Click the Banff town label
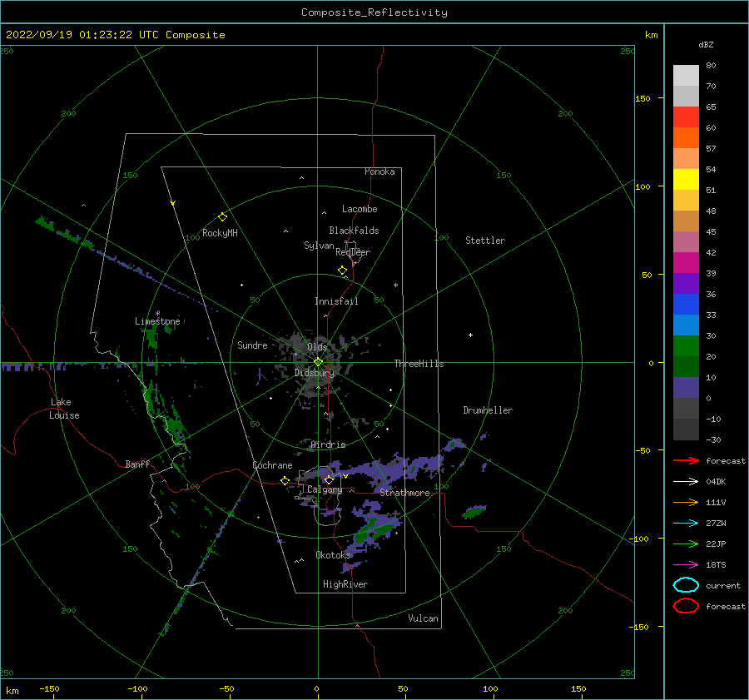749x700 pixels. (137, 464)
